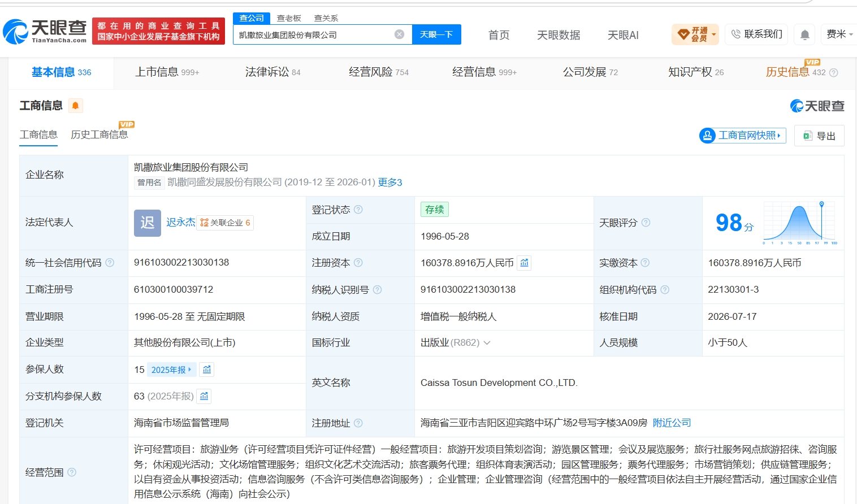The width and height of the screenshot is (857, 504).
Task: Open chart icon next to 参保人数 2025年报
Action: tap(207, 370)
